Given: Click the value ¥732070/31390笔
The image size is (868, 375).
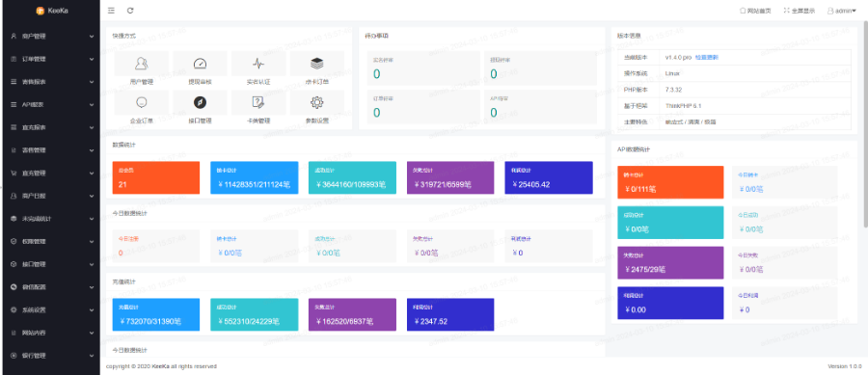Looking at the screenshot, I should click(150, 321).
